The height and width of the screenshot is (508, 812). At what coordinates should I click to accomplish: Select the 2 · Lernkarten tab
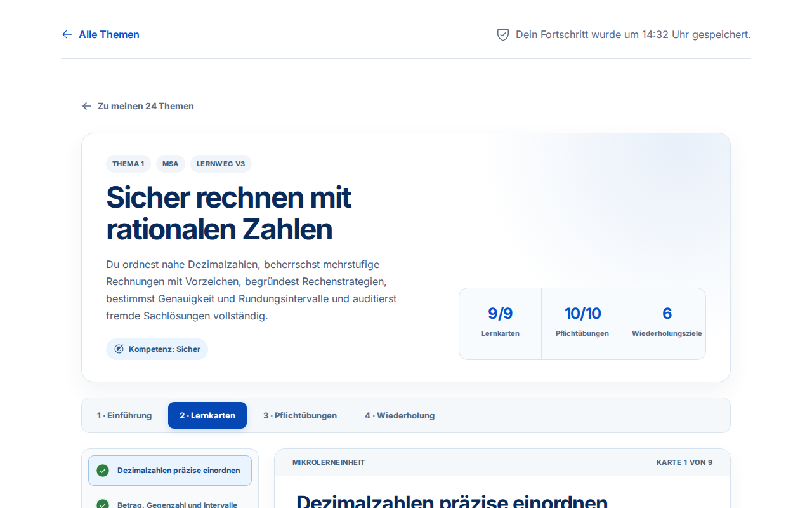click(x=207, y=415)
